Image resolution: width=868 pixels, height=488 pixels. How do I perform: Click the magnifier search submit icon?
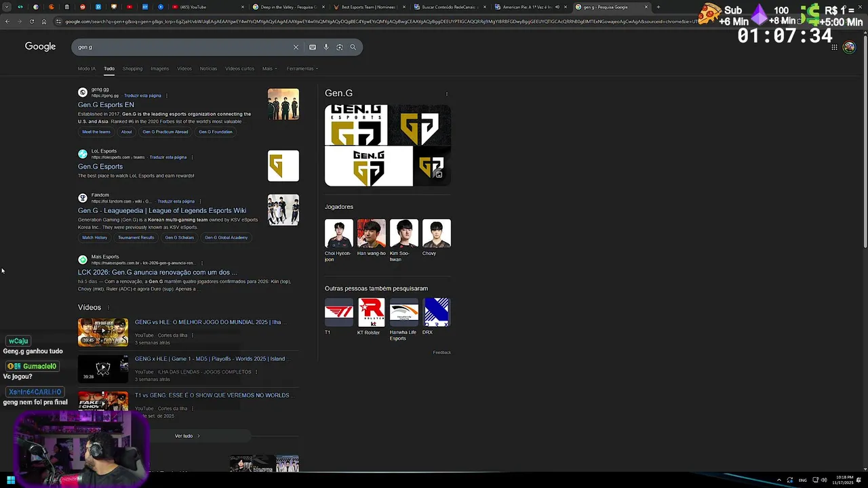pos(353,47)
